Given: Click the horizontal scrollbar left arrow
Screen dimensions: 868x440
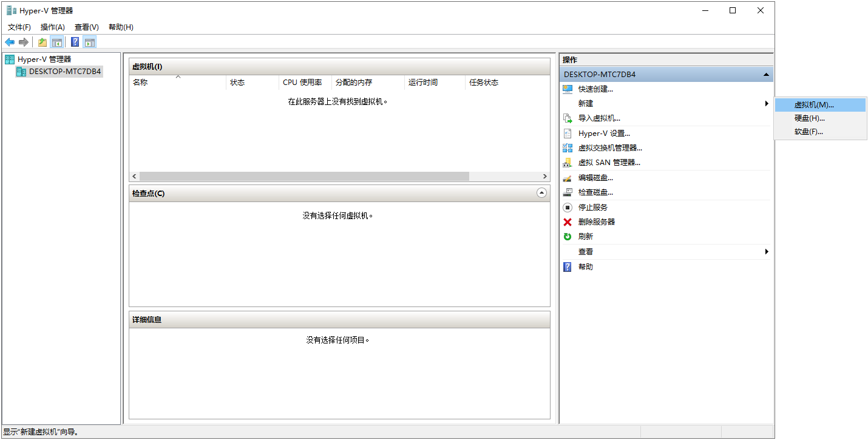Looking at the screenshot, I should point(134,176).
